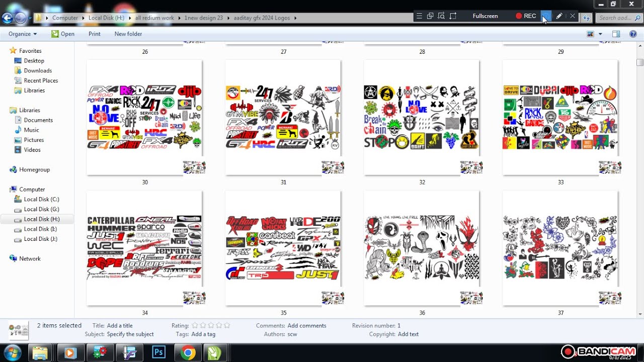Screen dimensions: 644x362
Task: Expand dropdown arrow after Local Disk breadcrumb
Action: [130, 18]
